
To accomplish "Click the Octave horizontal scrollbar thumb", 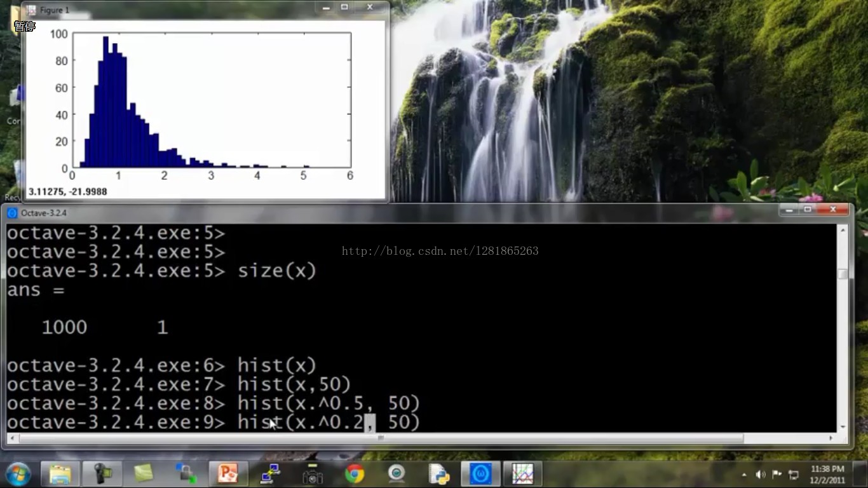I will pos(381,438).
